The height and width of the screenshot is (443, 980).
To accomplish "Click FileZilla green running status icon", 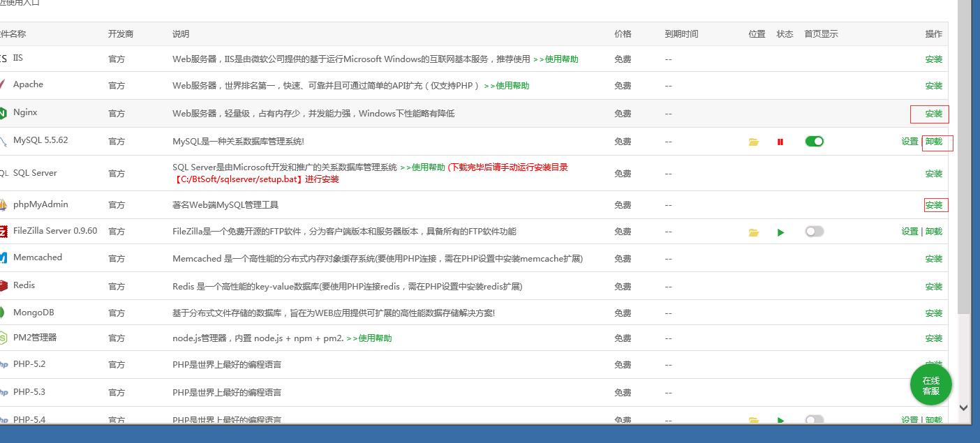I will tap(780, 232).
